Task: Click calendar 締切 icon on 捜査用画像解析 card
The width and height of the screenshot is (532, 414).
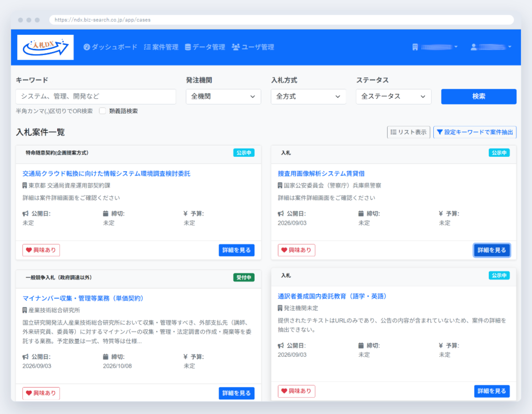Action: point(361,213)
